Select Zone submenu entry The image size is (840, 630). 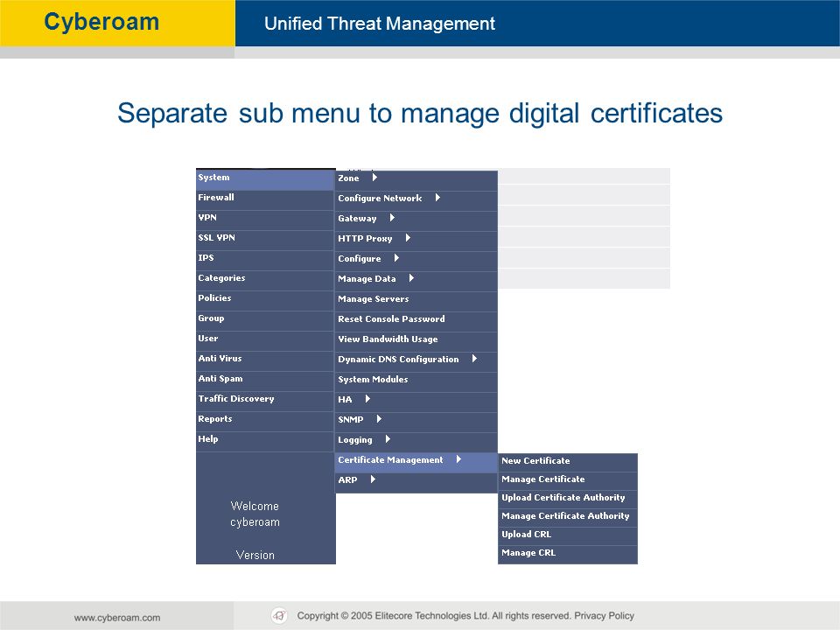[x=416, y=178]
